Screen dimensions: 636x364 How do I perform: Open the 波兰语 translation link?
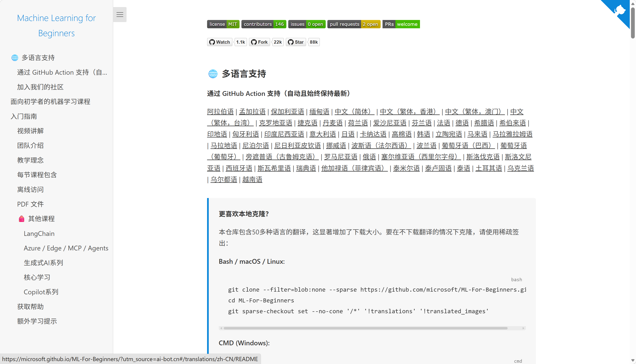(x=426, y=146)
